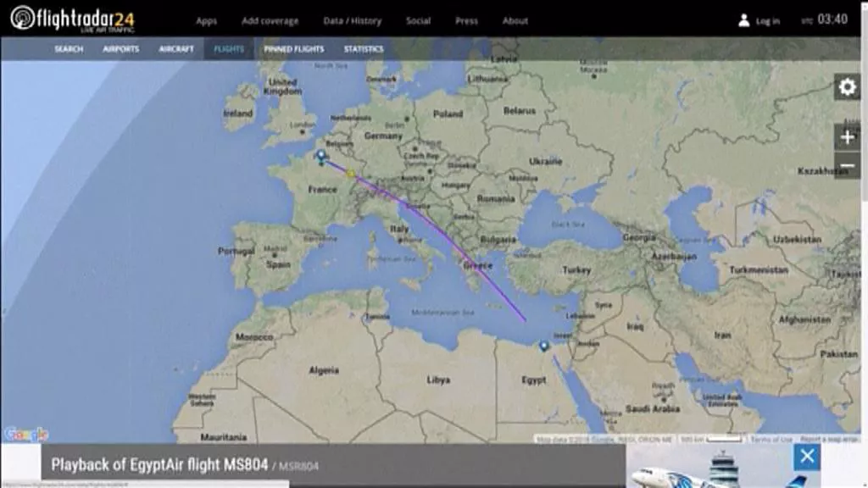Click the Egypt country label
Screen dimensions: 868x488
(534, 380)
